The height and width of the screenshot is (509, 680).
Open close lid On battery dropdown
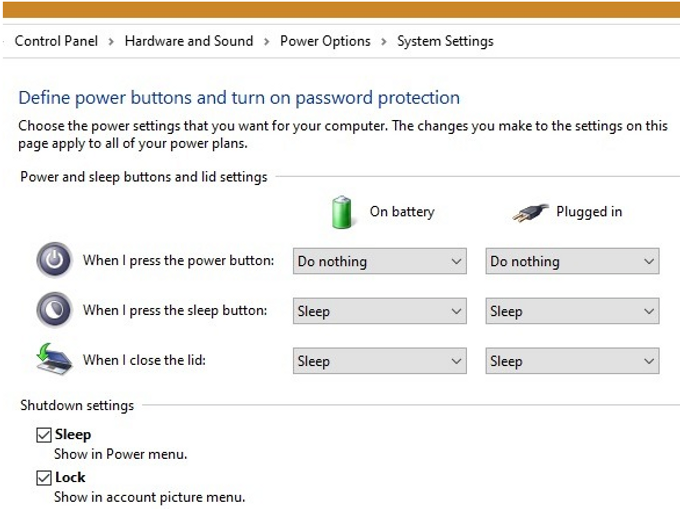tap(380, 361)
